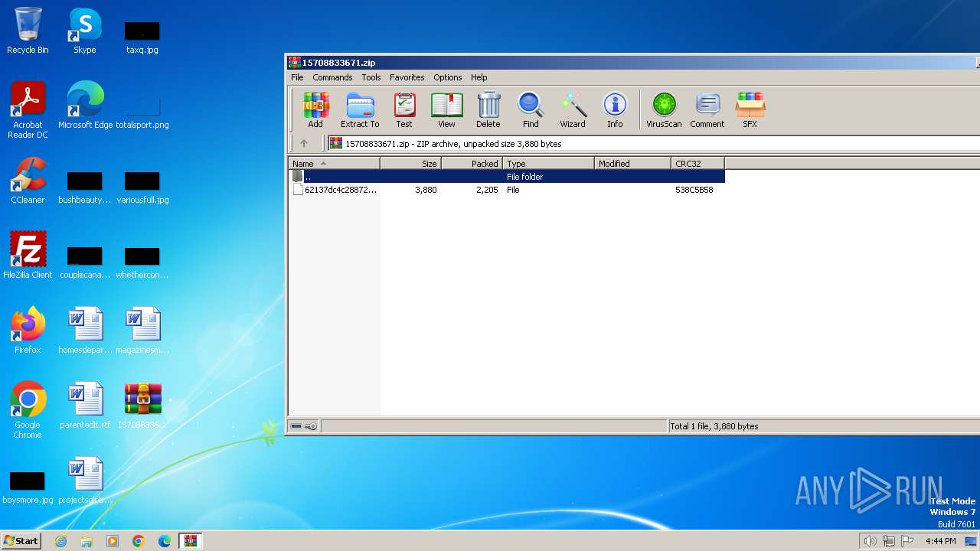Open the Commands menu
Screen dimensions: 980x551
332,77
